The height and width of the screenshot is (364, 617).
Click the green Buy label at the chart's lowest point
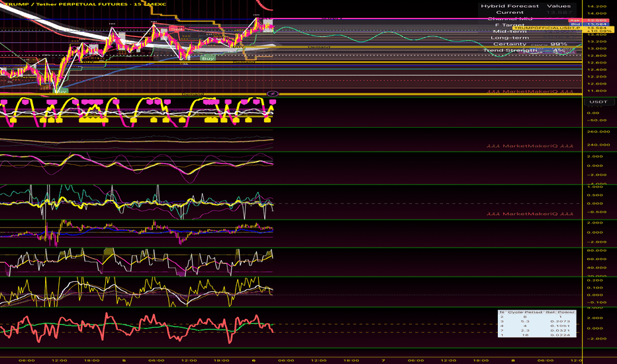[x=60, y=91]
